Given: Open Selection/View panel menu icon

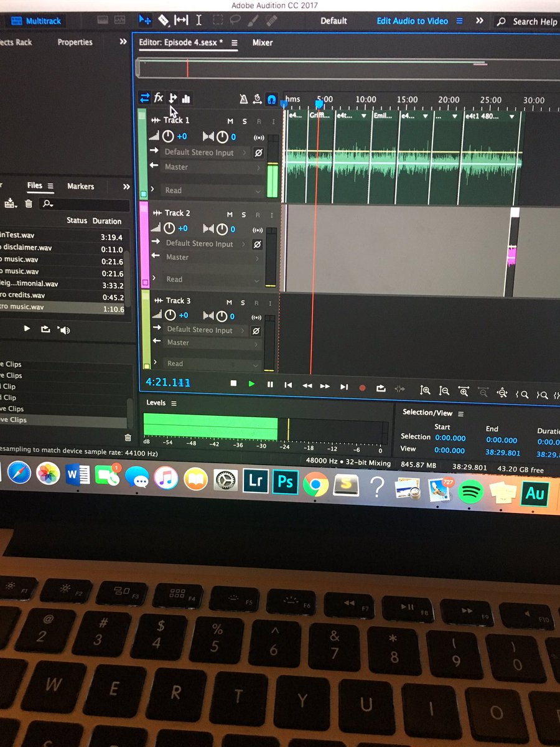Looking at the screenshot, I should pos(460,413).
